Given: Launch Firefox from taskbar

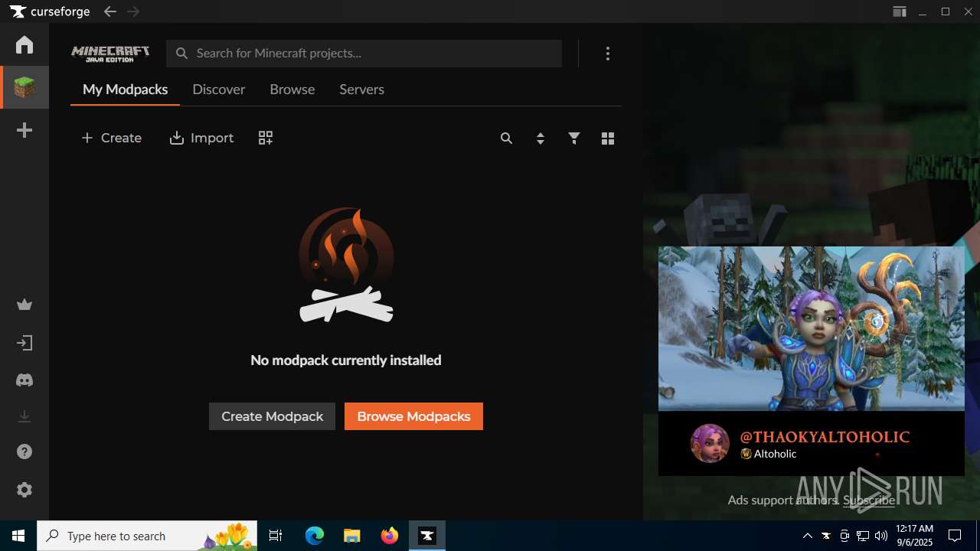Looking at the screenshot, I should [390, 536].
